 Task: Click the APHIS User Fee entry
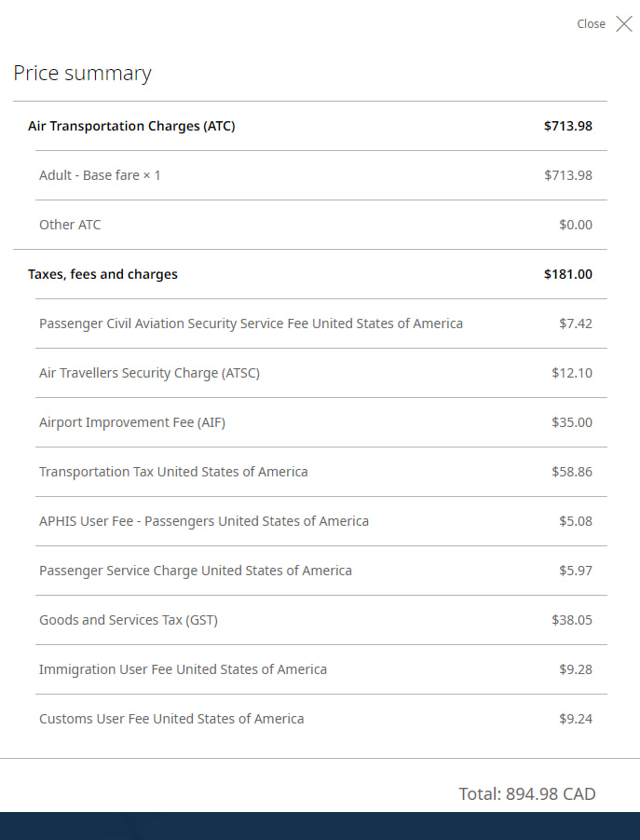(x=204, y=520)
